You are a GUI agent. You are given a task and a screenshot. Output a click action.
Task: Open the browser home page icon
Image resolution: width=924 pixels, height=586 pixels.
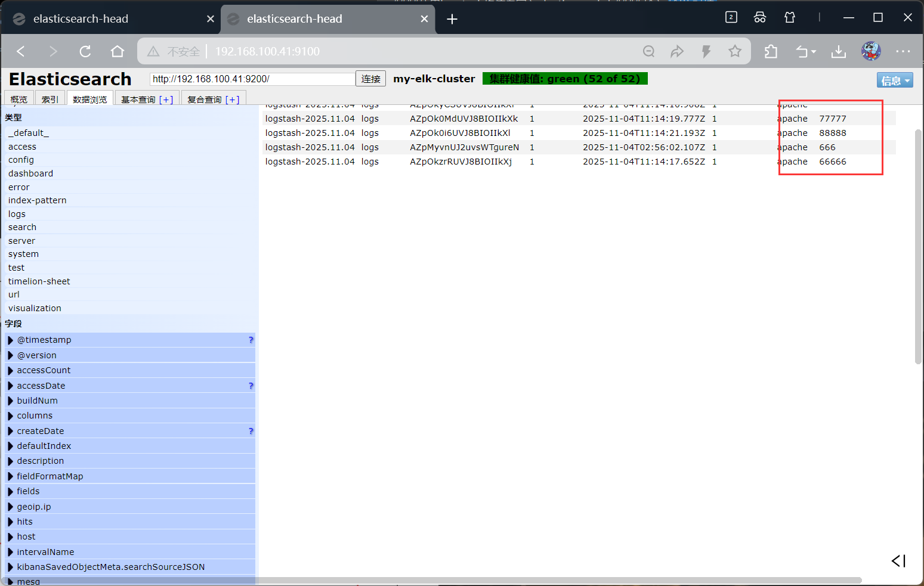point(118,51)
